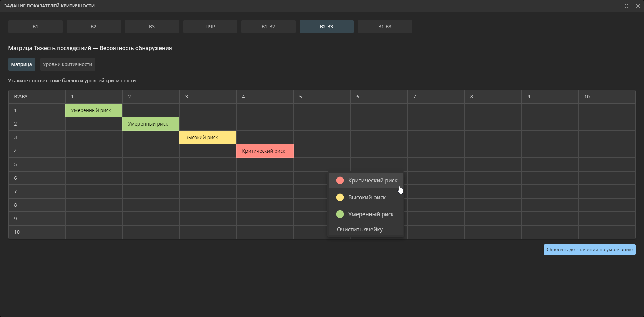This screenshot has height=317, width=644.
Task: Click the yellow Высокий риск matrix cell
Action: point(208,137)
